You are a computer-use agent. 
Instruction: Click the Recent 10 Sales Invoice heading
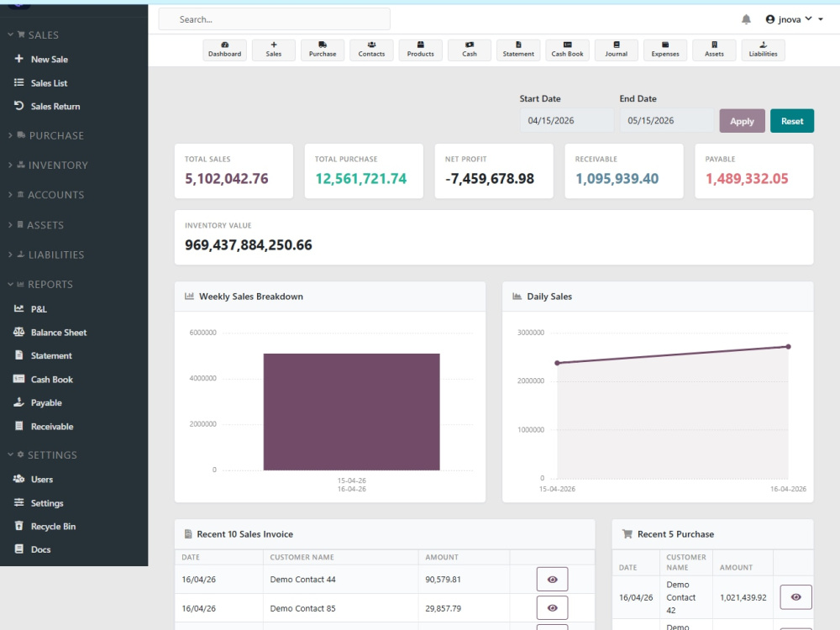point(244,534)
